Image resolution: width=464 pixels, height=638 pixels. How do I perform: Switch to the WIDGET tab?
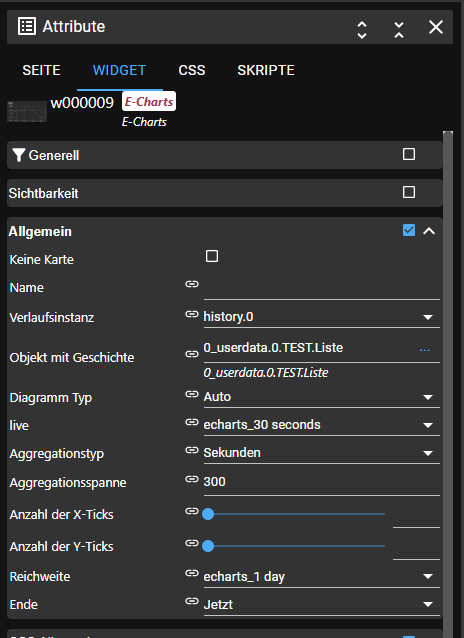coord(120,70)
